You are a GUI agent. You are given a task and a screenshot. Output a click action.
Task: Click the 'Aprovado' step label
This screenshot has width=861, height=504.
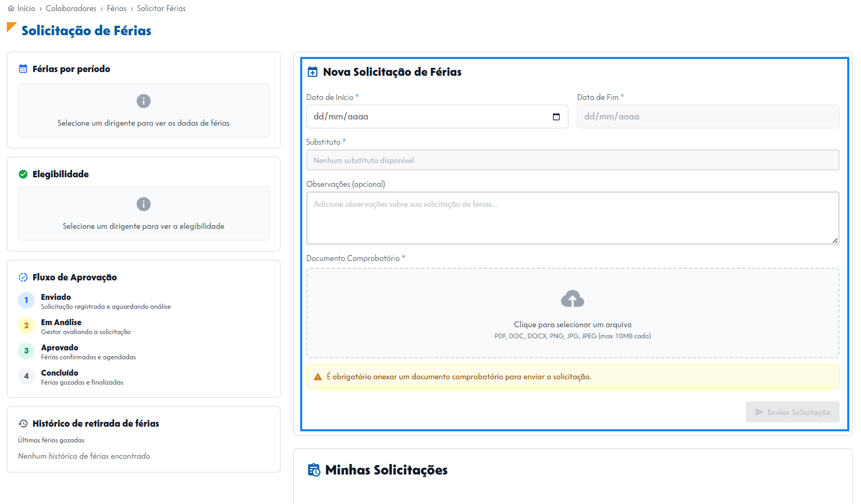[x=59, y=348]
